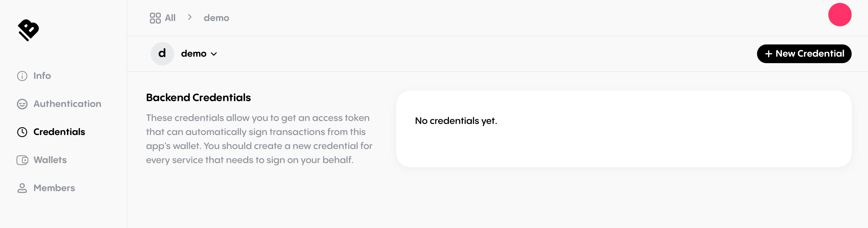Screen dimensions: 868x228
Task: Click the Credentials clock icon
Action: tap(22, 132)
